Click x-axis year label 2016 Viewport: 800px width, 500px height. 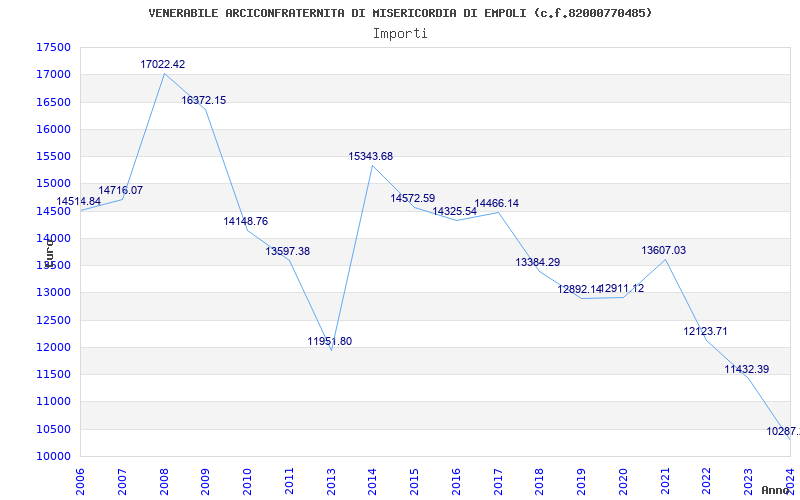pyautogui.click(x=456, y=481)
